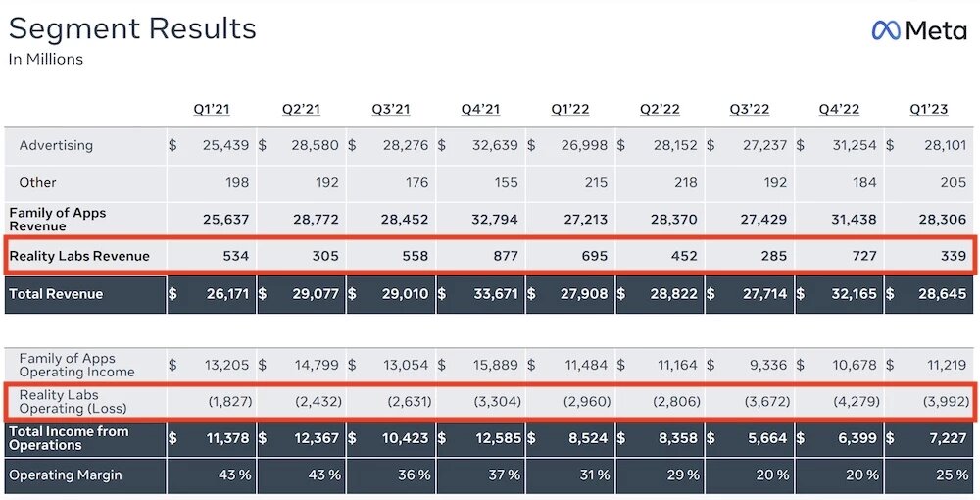This screenshot has height=500, width=980.
Task: Click the Operating Margin row label
Action: click(65, 475)
